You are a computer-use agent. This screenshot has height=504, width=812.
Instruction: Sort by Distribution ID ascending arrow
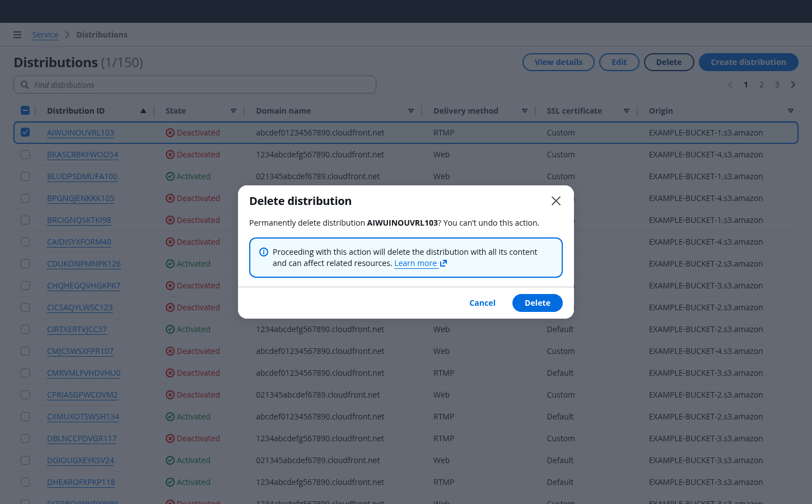tap(143, 111)
